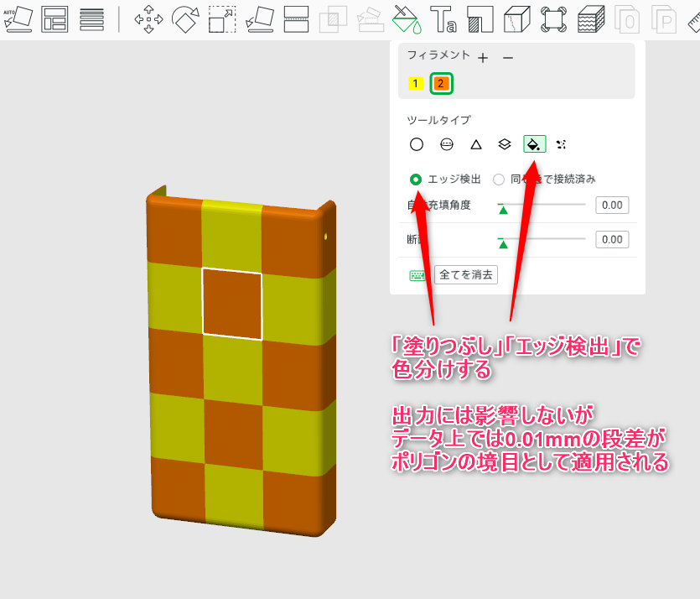Open the keyboard shortcuts icon
The width and height of the screenshot is (700, 599).
417,275
